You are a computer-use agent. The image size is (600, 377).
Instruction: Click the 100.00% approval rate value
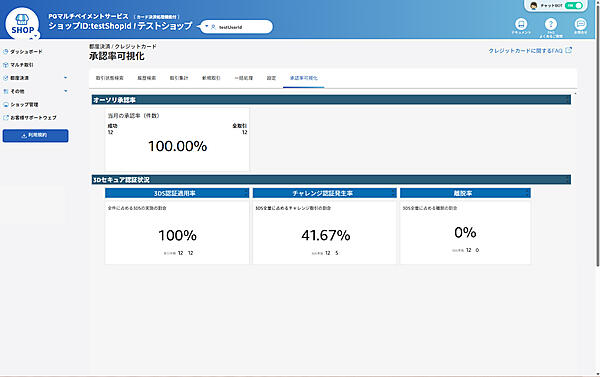tap(178, 146)
